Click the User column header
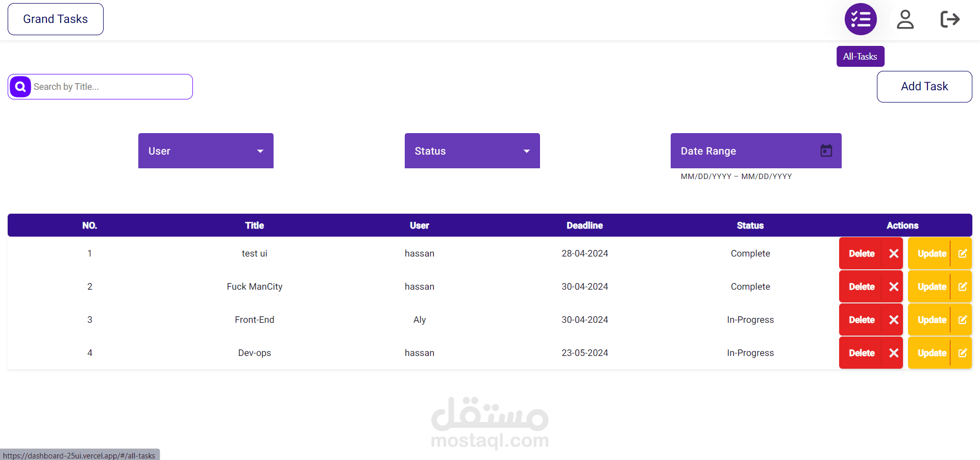The image size is (980, 460). tap(420, 225)
